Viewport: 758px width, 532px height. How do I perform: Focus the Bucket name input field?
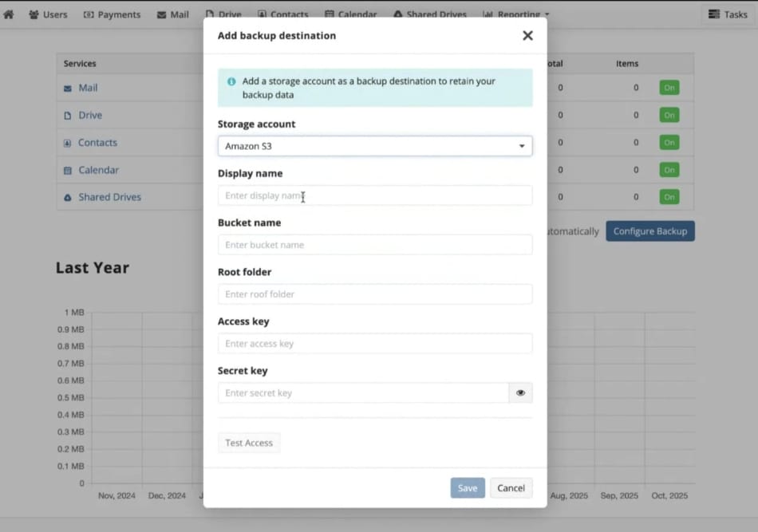tap(375, 245)
